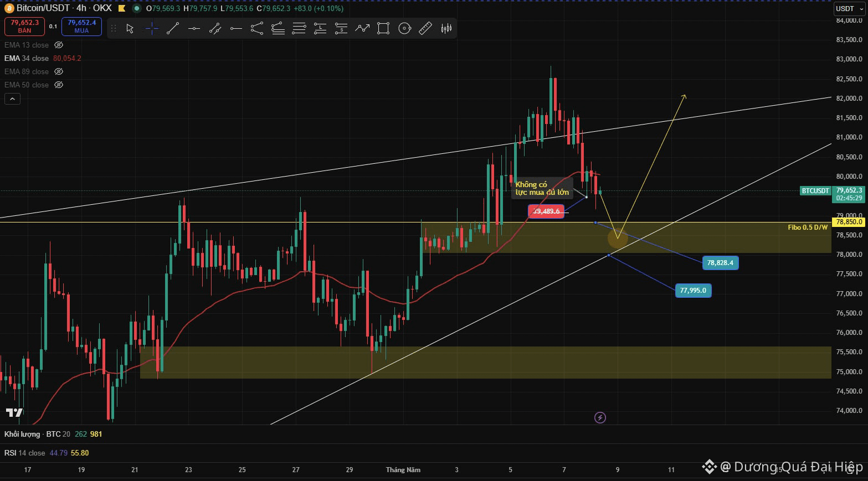
Task: Click the date 17 on the time axis
Action: tap(28, 470)
